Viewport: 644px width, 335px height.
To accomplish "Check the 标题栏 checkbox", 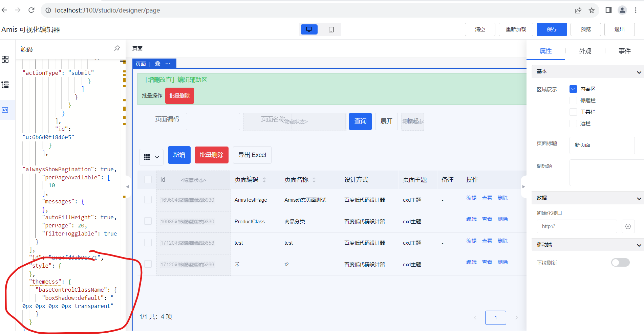I will [x=573, y=100].
